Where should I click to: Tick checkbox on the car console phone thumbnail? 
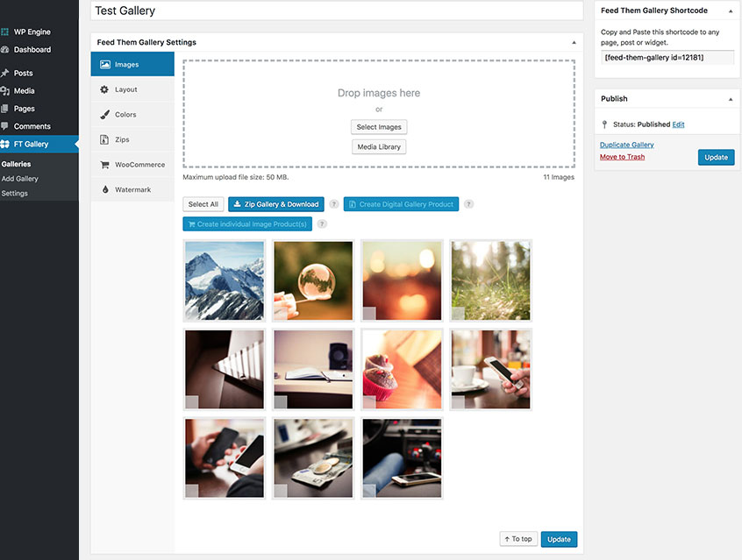[x=369, y=491]
